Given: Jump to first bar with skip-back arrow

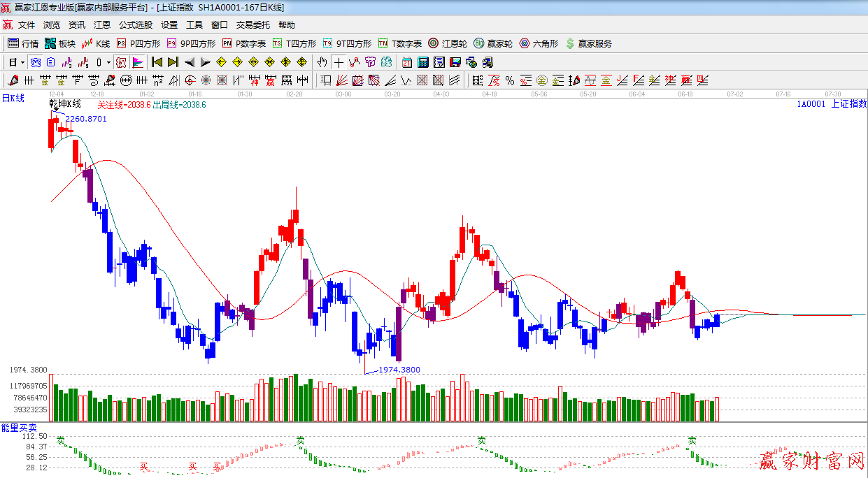Looking at the screenshot, I should pyautogui.click(x=157, y=62).
